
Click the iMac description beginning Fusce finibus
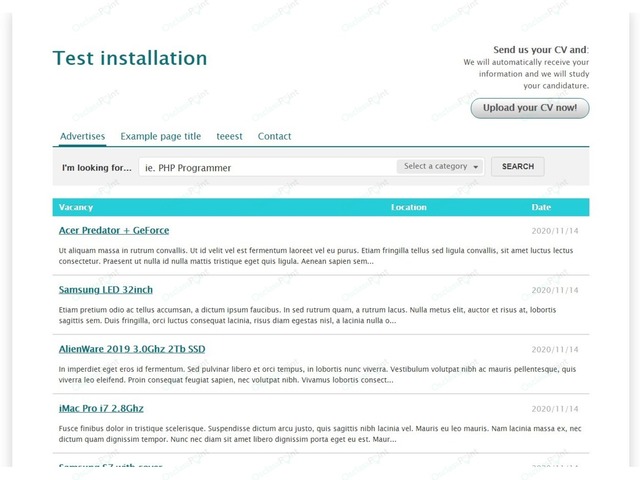(x=320, y=434)
